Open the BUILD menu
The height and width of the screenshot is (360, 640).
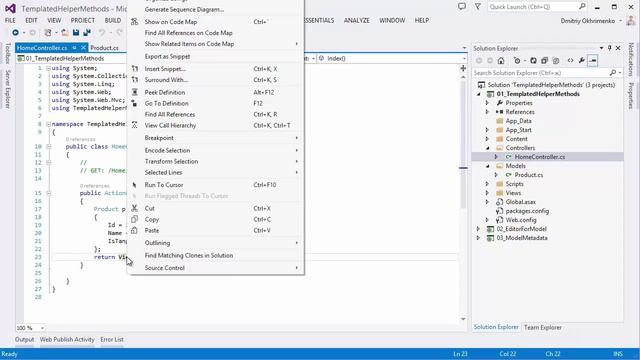(113, 20)
